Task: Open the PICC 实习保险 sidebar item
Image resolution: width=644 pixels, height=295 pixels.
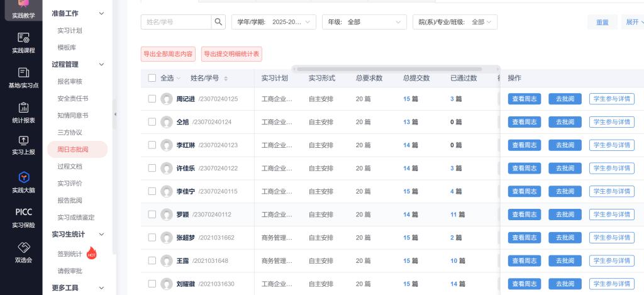Action: click(x=23, y=218)
